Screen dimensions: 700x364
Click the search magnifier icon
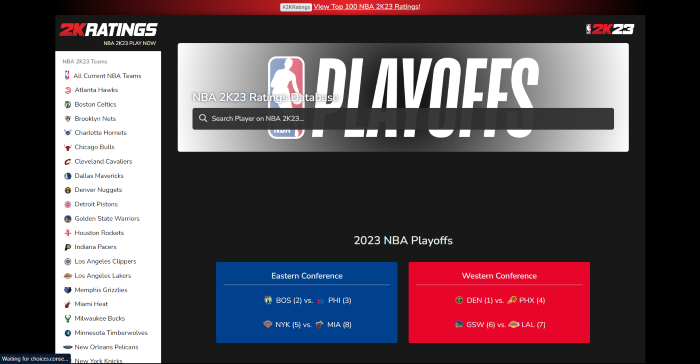[x=203, y=118]
